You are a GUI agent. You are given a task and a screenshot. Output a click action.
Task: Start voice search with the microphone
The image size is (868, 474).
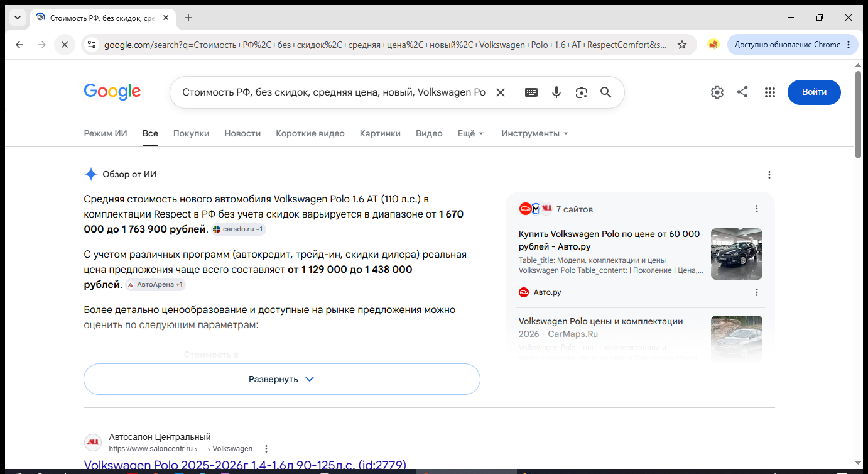556,92
